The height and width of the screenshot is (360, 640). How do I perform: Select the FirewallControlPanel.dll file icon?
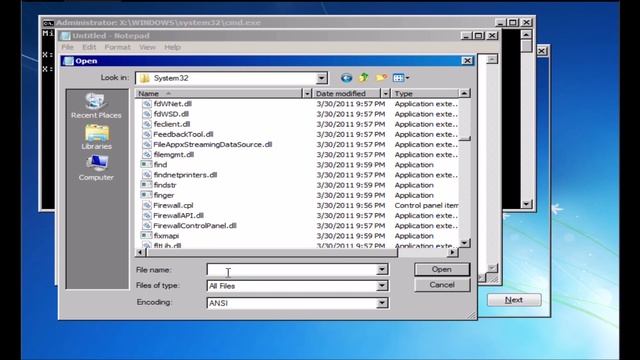tap(147, 226)
